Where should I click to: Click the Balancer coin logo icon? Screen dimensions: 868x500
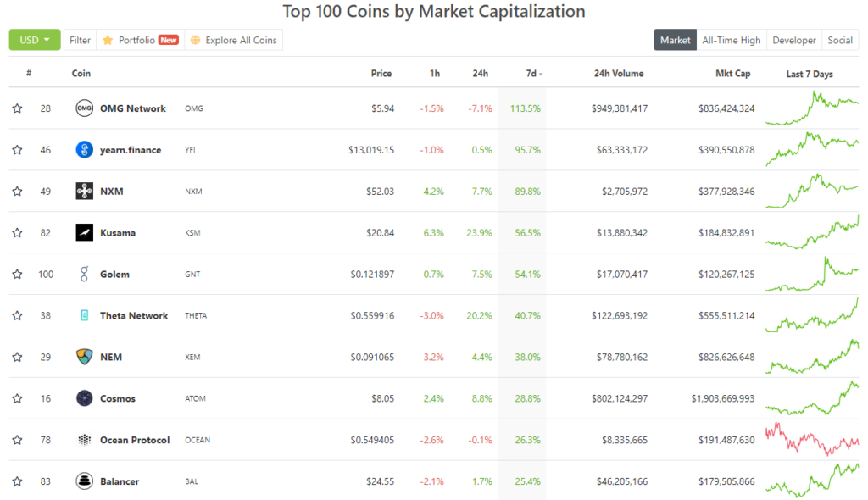point(84,481)
